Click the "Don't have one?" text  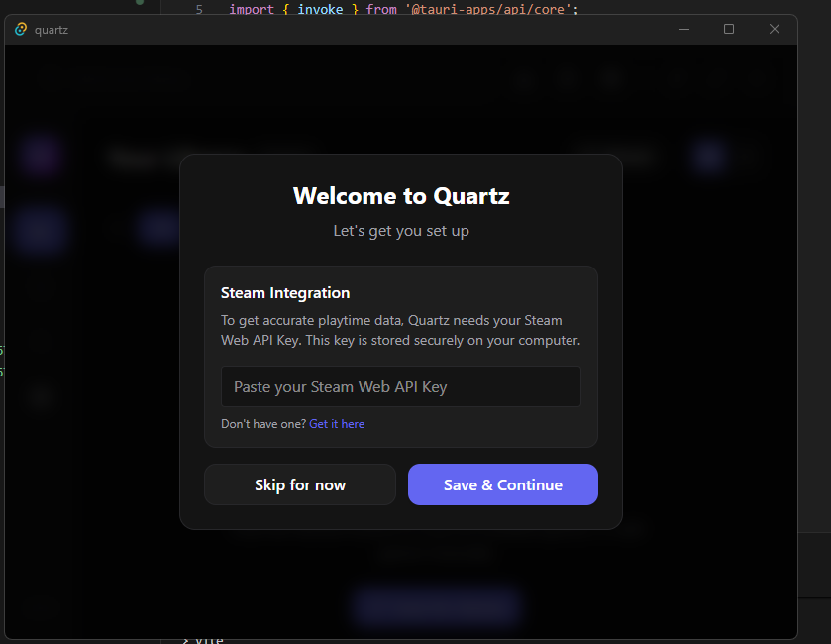pos(262,424)
